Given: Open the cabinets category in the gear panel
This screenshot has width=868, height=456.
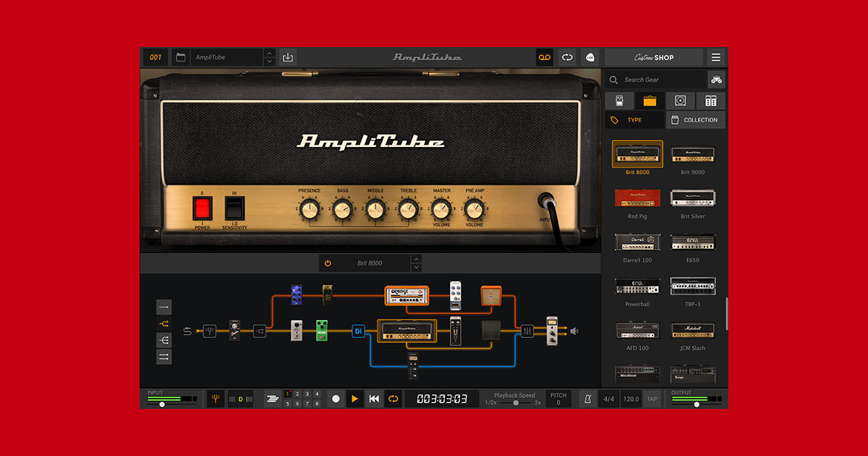Looking at the screenshot, I should (x=680, y=101).
